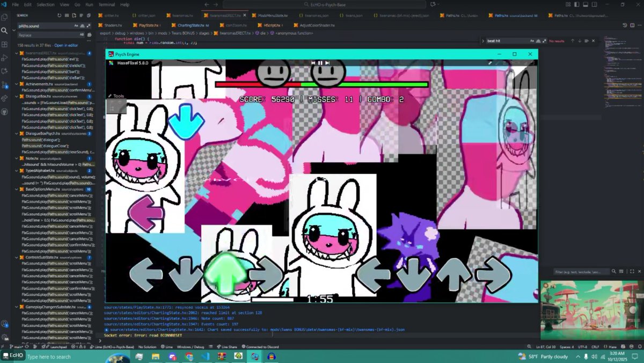The width and height of the screenshot is (644, 363).
Task: Open the Search view magnifier icon
Action: (4, 31)
